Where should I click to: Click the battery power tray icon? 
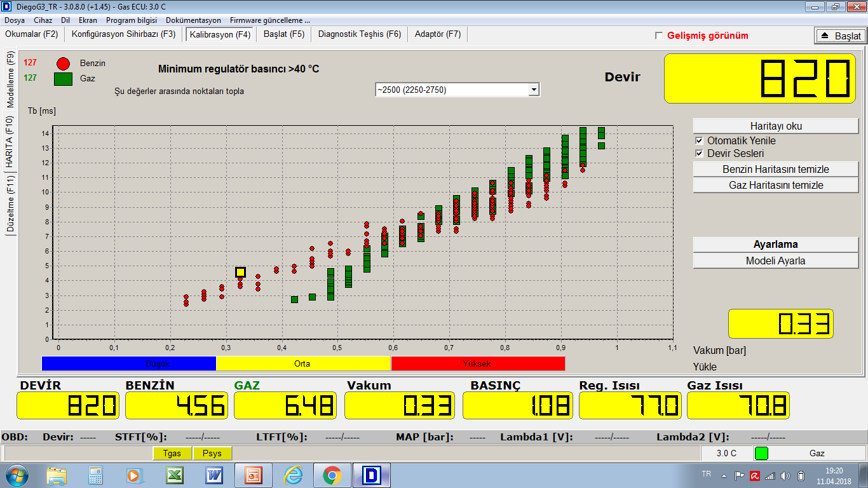tap(801, 475)
